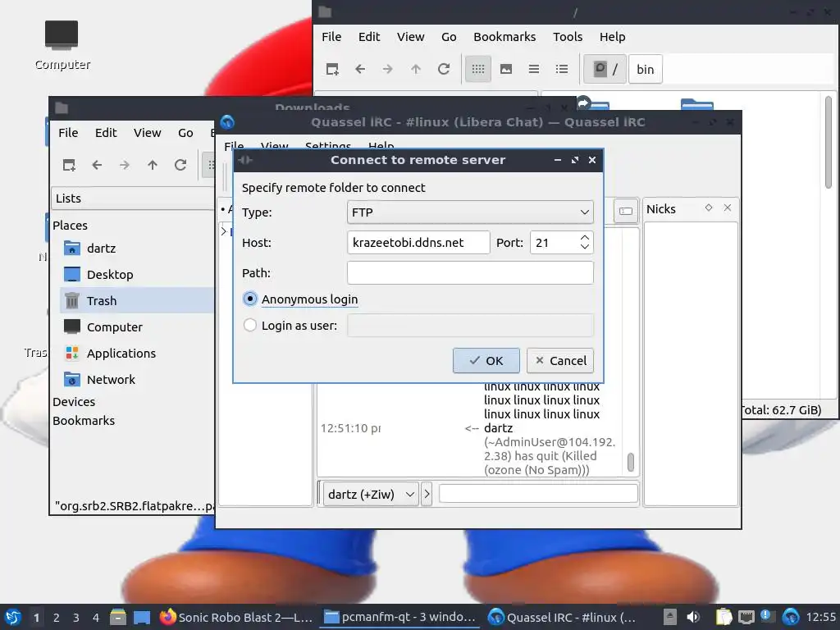Viewport: 840px width, 630px height.
Task: Switch root file manager to compact list view
Action: coord(533,69)
